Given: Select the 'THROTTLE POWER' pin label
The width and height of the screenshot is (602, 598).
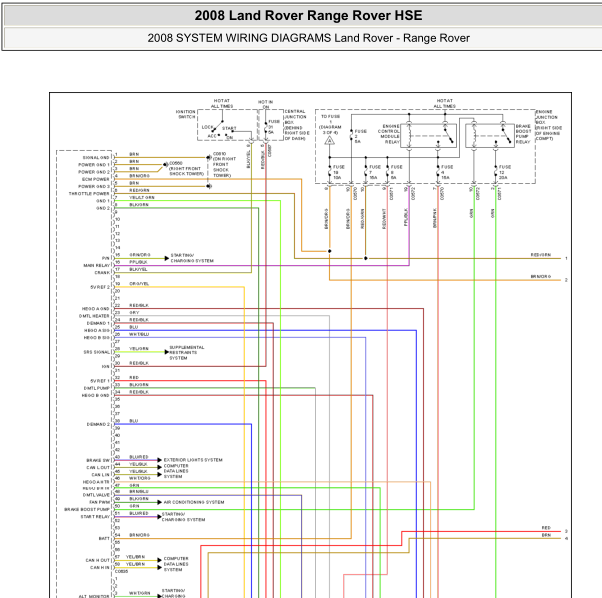Looking at the screenshot, I should [x=89, y=194].
